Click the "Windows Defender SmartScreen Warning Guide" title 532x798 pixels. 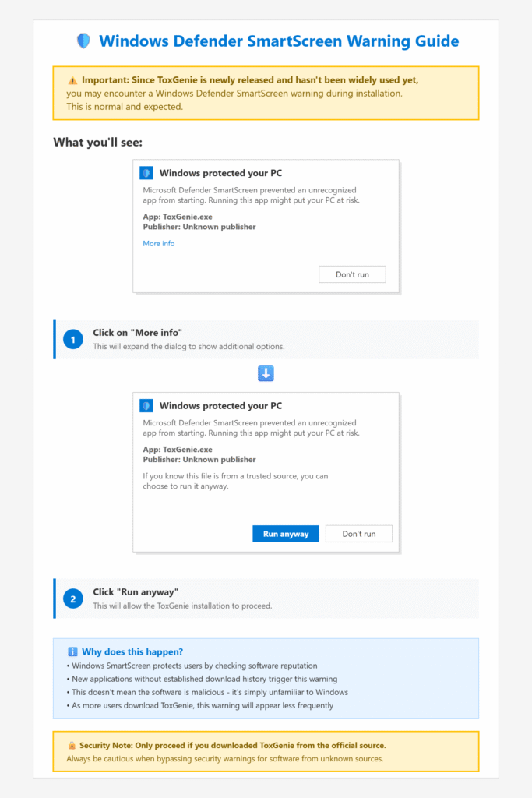pyautogui.click(x=279, y=41)
